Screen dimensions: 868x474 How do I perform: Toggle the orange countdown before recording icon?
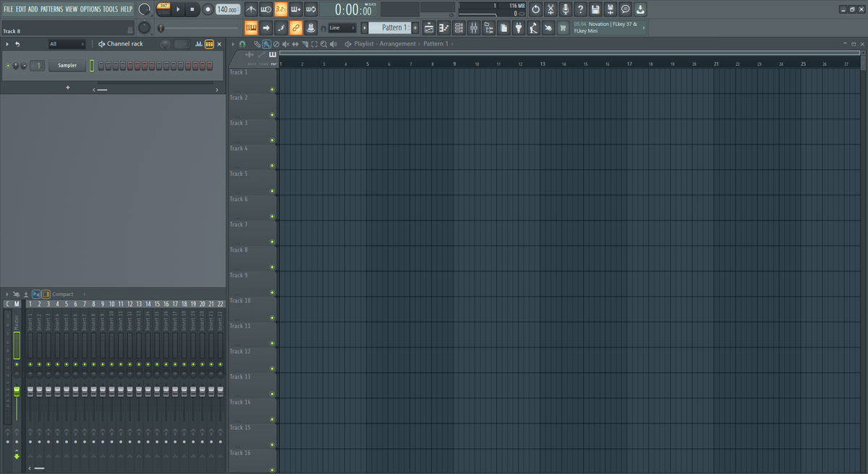click(x=281, y=9)
